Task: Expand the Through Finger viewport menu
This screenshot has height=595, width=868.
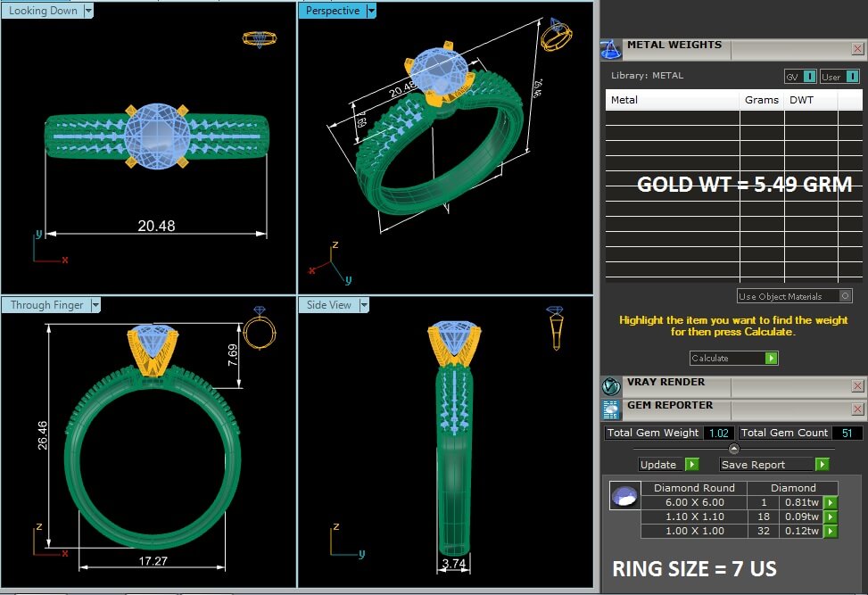Action: [95, 305]
